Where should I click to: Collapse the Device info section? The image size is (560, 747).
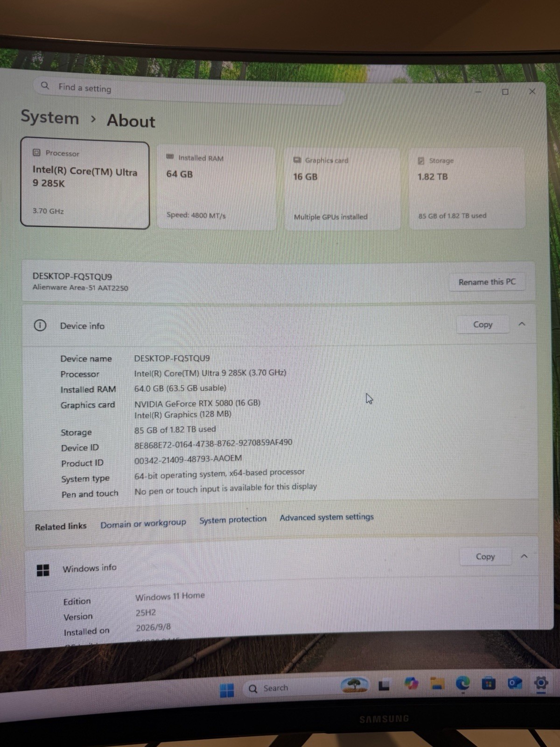522,324
